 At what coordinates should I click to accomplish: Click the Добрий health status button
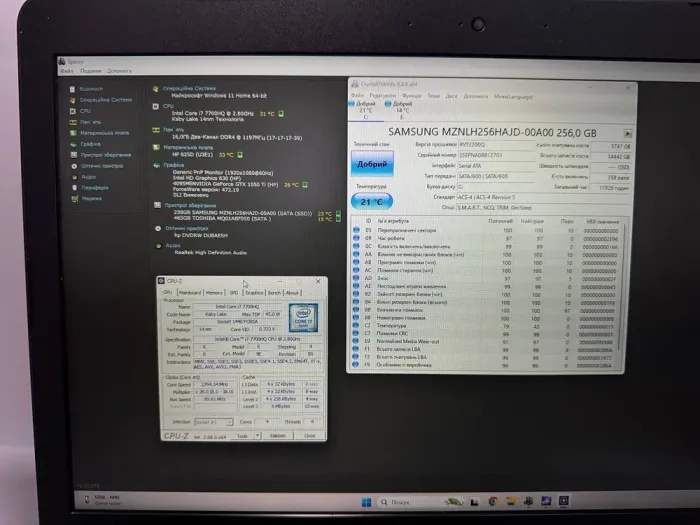pos(371,163)
